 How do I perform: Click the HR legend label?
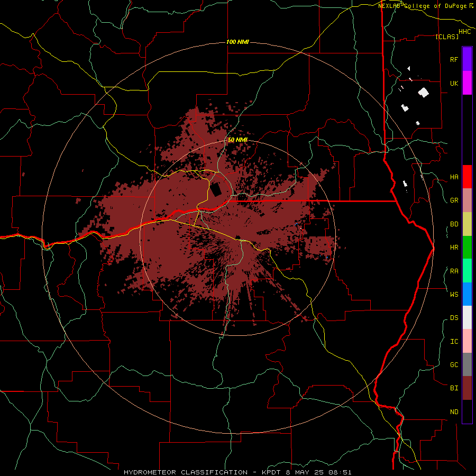(x=454, y=248)
